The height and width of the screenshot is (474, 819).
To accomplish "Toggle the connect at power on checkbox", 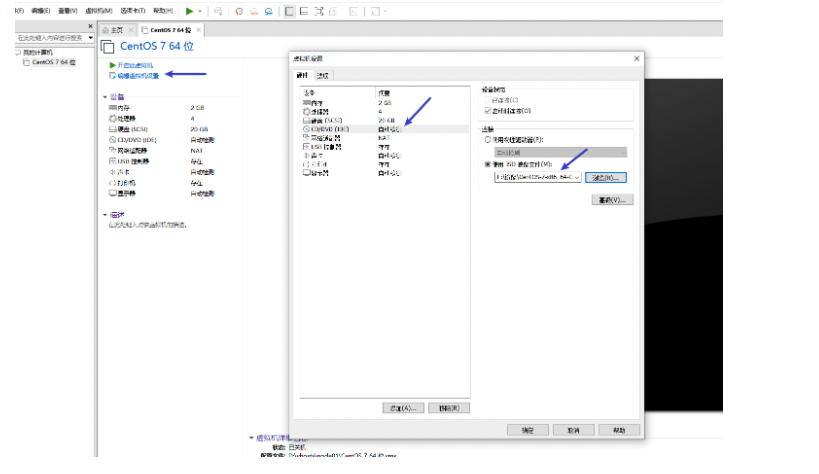I will (487, 110).
